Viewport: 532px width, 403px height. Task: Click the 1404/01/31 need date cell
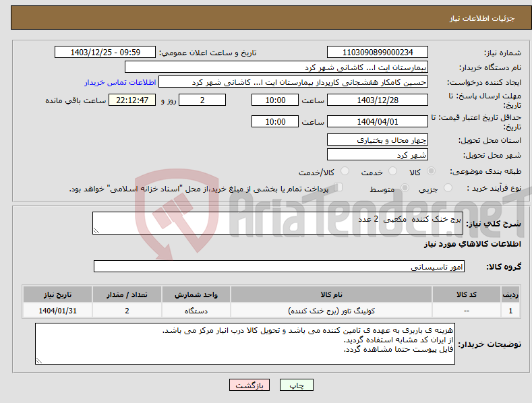click(x=58, y=311)
